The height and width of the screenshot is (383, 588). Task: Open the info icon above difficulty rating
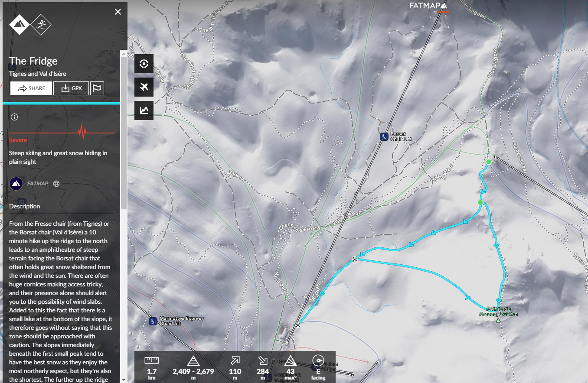14,117
